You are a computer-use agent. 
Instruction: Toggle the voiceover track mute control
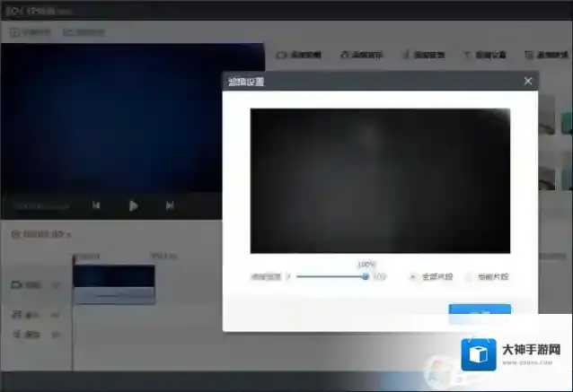56,335
